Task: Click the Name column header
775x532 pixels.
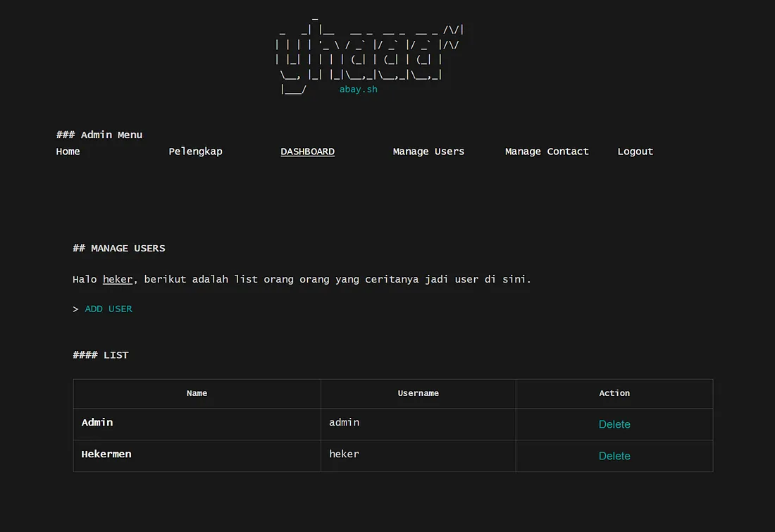Action: point(197,393)
